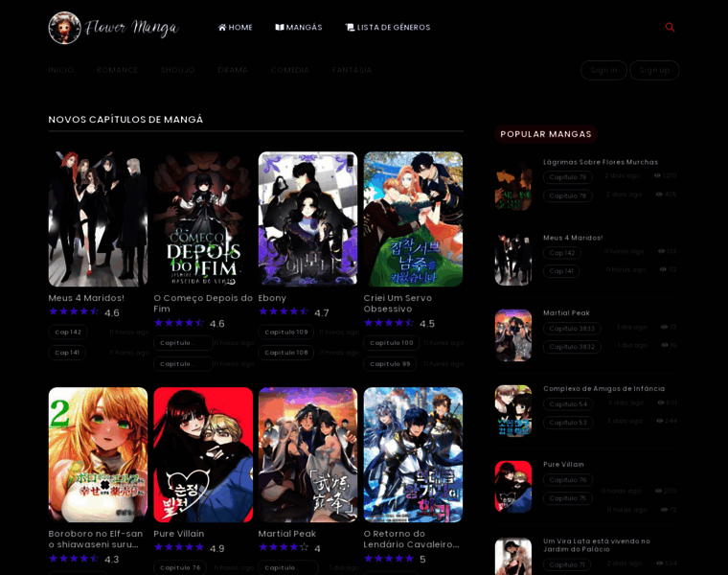
Task: Open the Home nav link
Action: [236, 27]
